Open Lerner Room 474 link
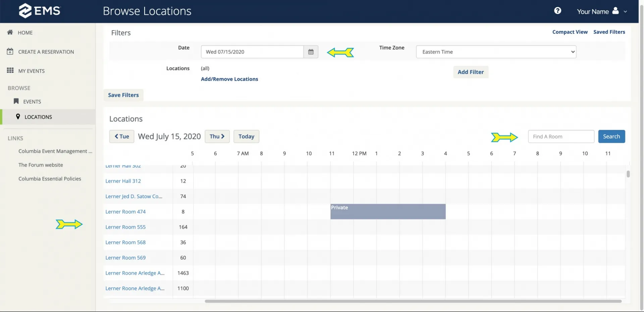 click(125, 212)
